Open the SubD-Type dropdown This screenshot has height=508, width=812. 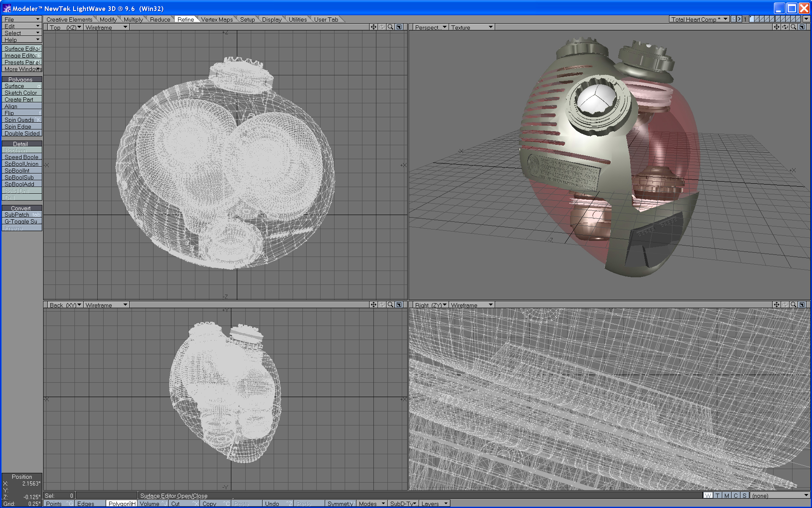(403, 504)
